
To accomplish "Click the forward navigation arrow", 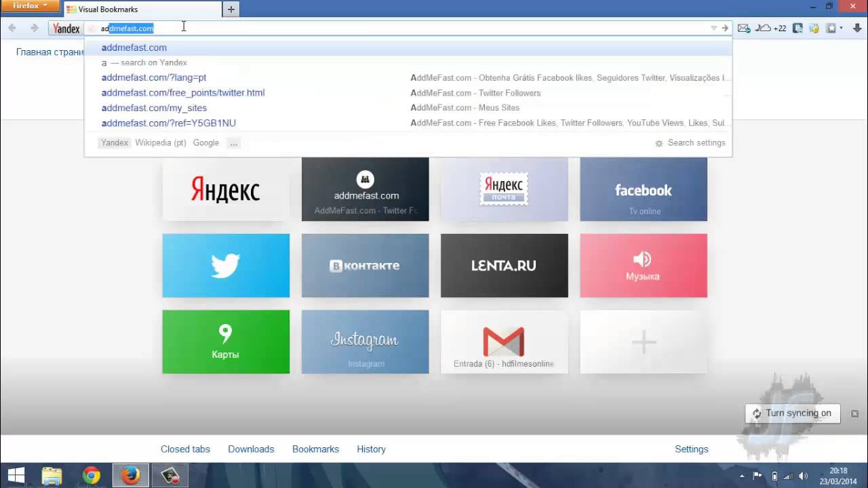I will click(x=34, y=28).
